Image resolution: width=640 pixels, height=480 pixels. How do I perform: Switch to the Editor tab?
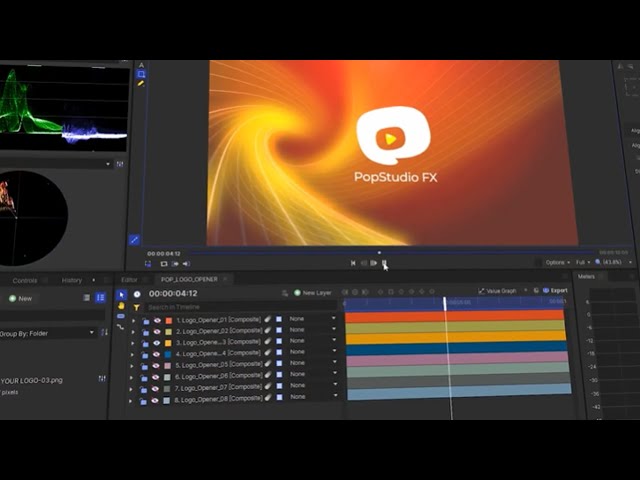pyautogui.click(x=129, y=280)
